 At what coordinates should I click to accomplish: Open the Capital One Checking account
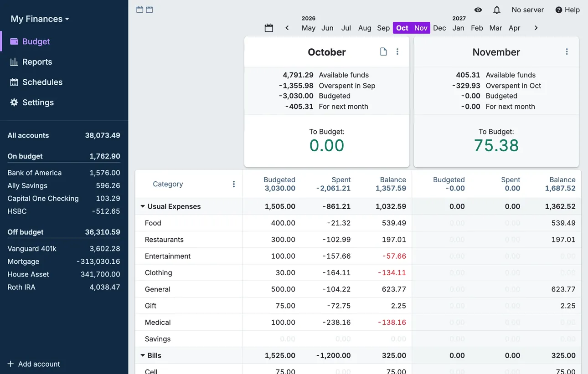pos(64,198)
